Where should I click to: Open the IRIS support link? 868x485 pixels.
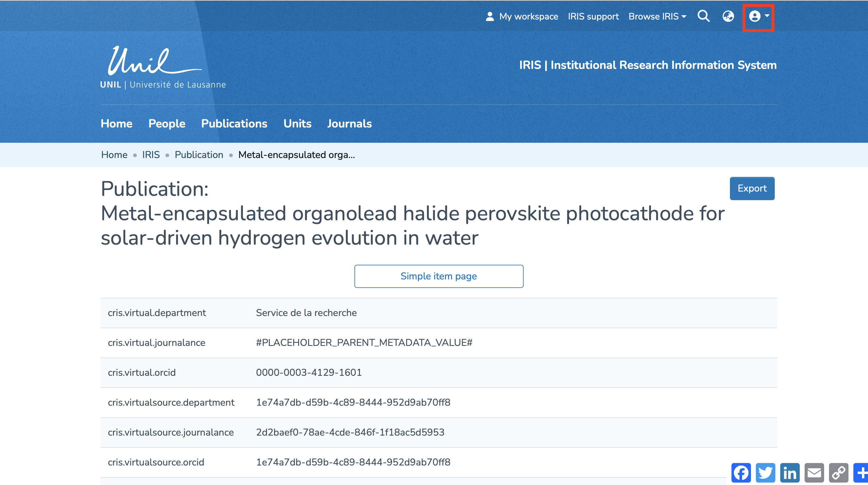593,16
